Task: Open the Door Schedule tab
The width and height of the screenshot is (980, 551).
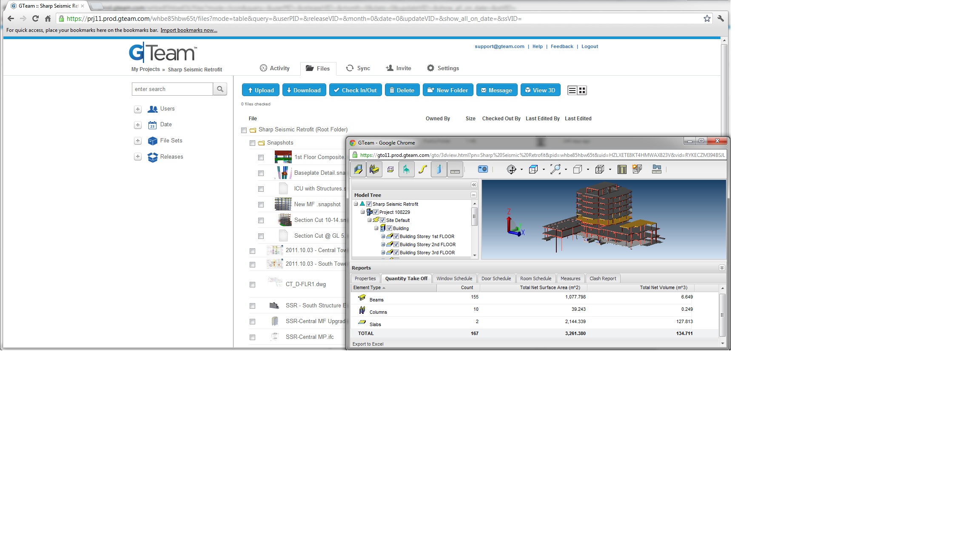Action: point(496,278)
